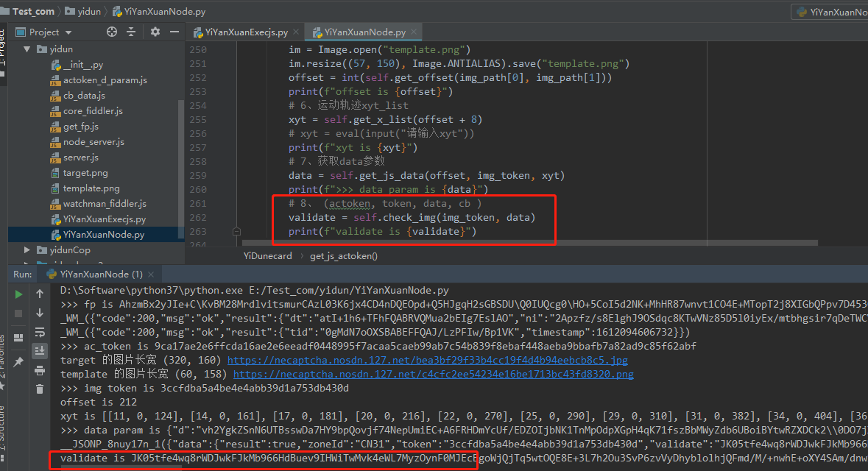Click the Stop process square icon
868x471 pixels.
[18, 314]
